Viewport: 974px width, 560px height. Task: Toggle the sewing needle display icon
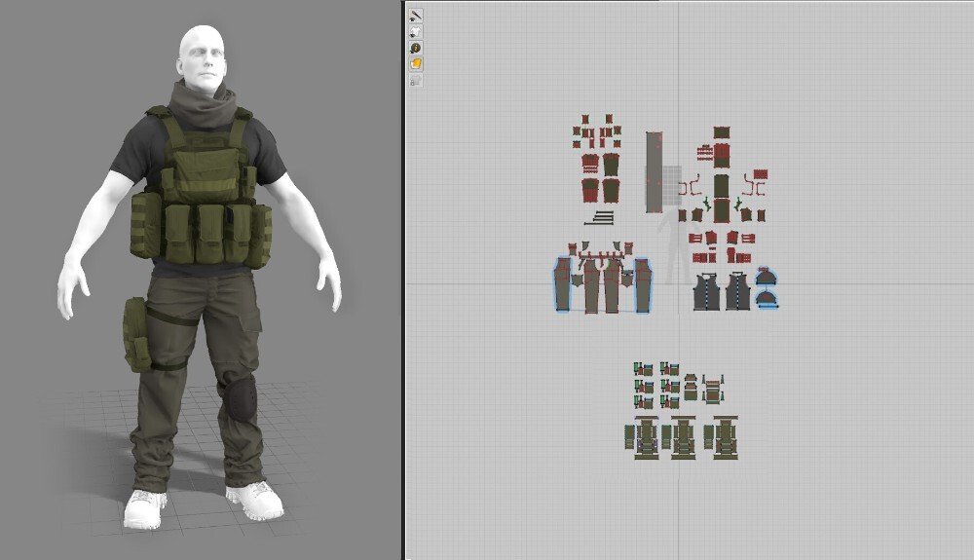pyautogui.click(x=416, y=16)
